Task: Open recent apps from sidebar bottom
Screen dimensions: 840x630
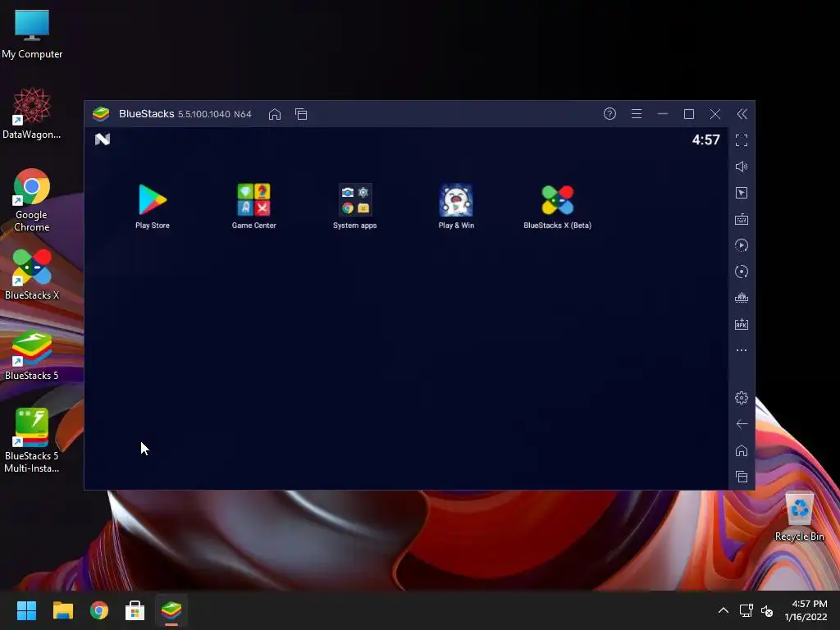Action: tap(742, 477)
